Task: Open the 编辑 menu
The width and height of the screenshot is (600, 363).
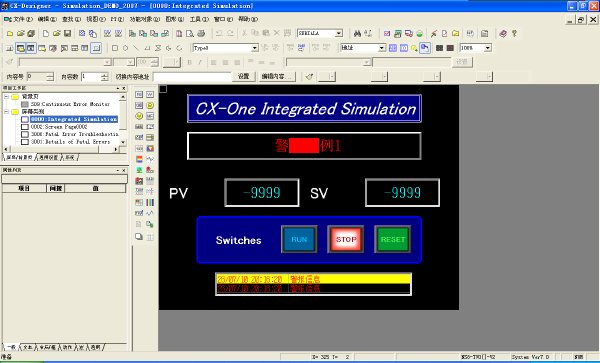Action: tap(46, 19)
